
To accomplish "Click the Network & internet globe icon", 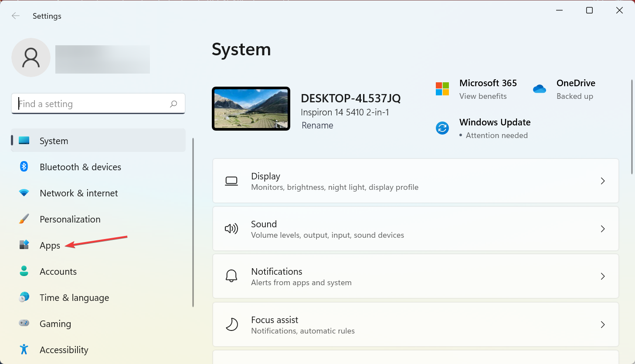I will click(24, 193).
